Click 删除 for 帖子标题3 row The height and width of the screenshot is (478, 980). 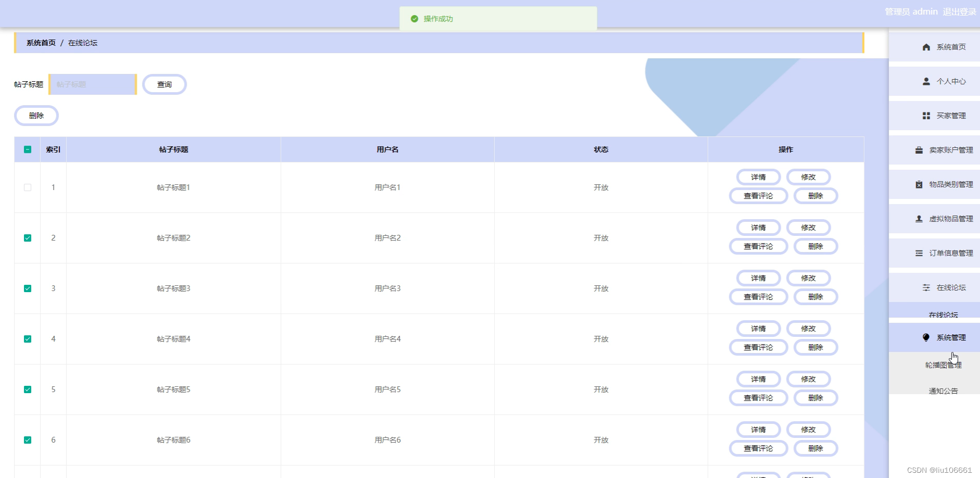click(x=816, y=297)
